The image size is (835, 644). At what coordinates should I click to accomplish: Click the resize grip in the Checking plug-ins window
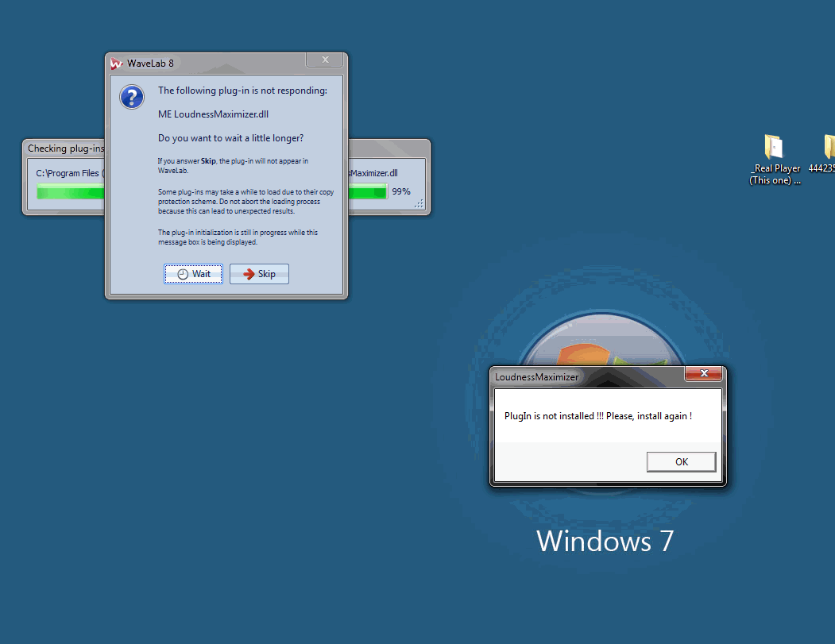tap(419, 204)
